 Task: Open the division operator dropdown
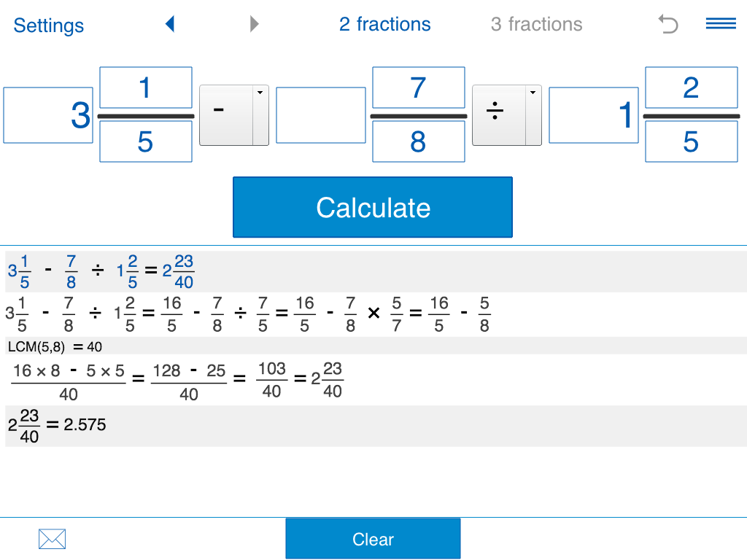coord(506,115)
